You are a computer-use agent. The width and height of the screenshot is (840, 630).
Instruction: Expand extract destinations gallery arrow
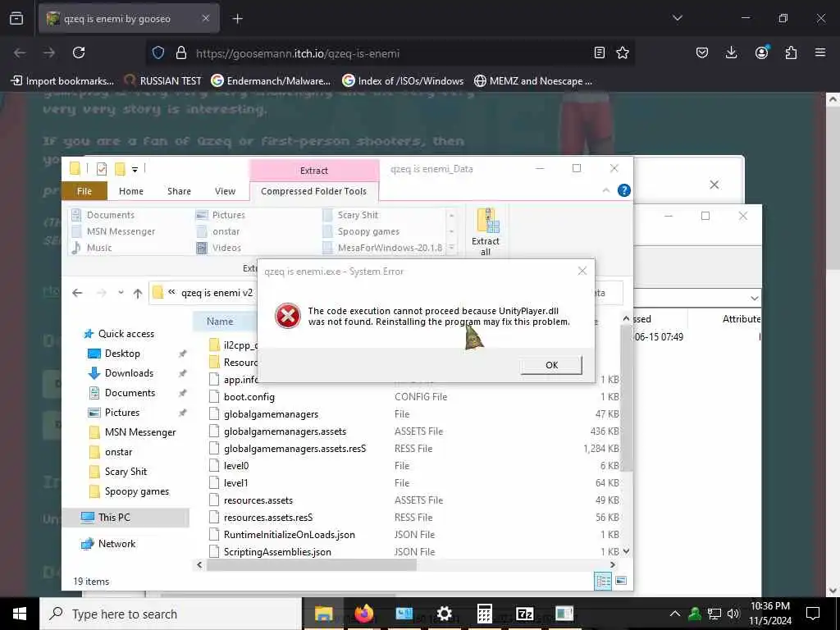click(x=452, y=248)
